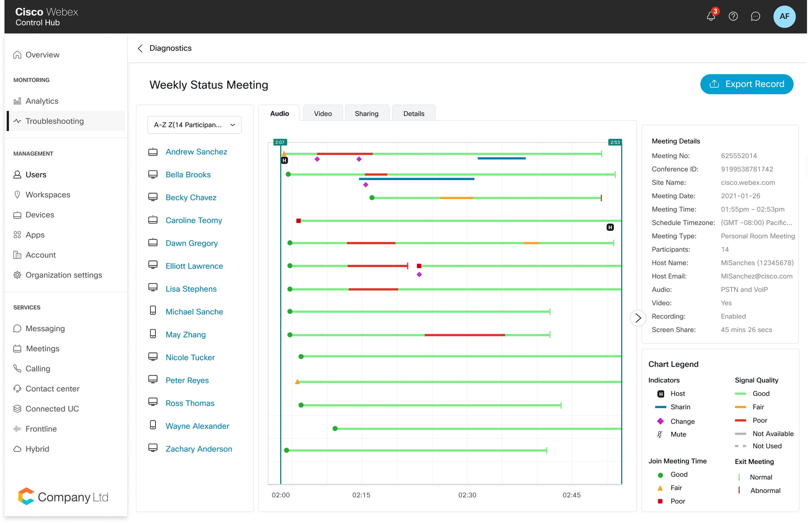Click the Users person icon

click(17, 174)
